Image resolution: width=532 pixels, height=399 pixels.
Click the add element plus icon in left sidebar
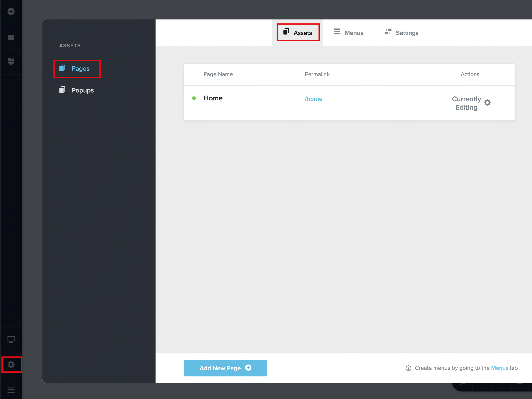click(x=11, y=11)
